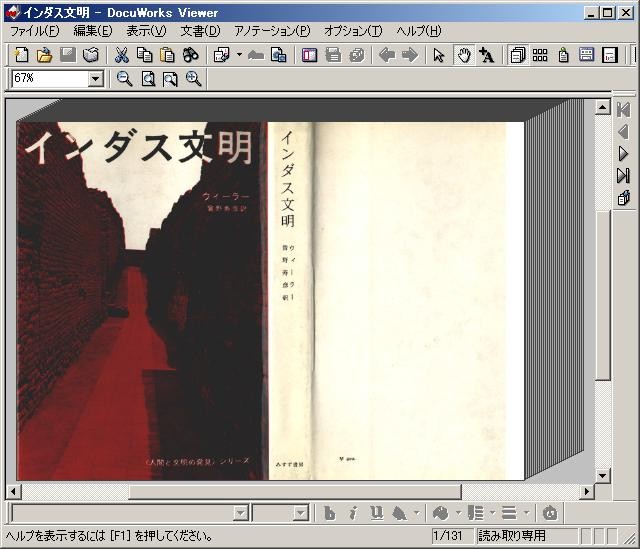Open line alignment dropdown arrow
The image size is (640, 549).
492,513
